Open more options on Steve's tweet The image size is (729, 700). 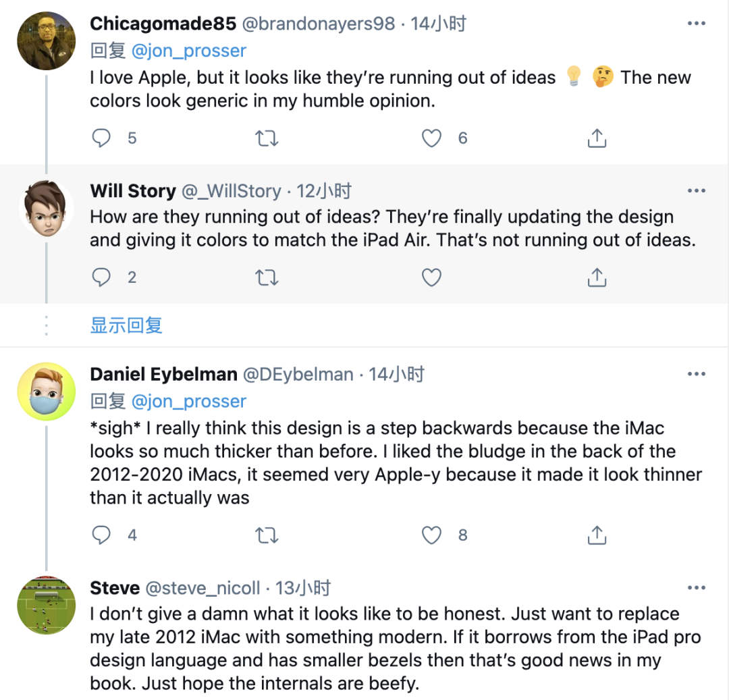point(696,588)
